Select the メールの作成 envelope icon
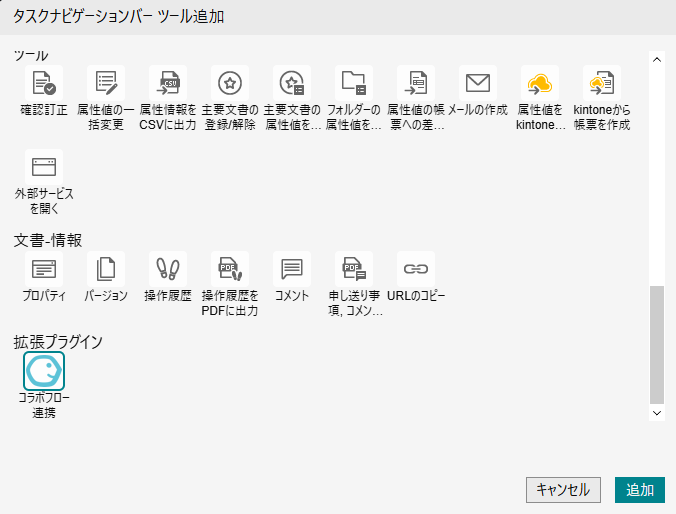Screen dimensions: 676x514 tap(478, 83)
